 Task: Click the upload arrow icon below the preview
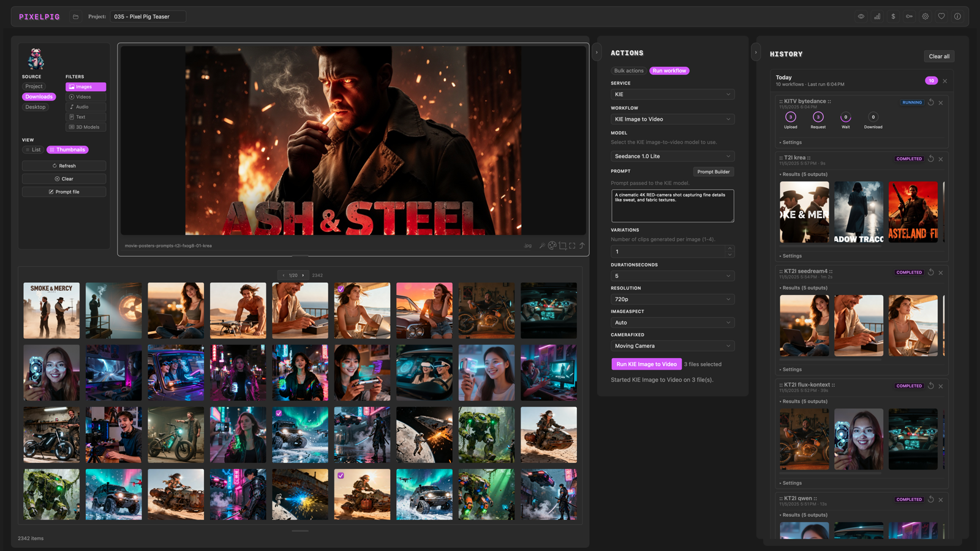[582, 246]
